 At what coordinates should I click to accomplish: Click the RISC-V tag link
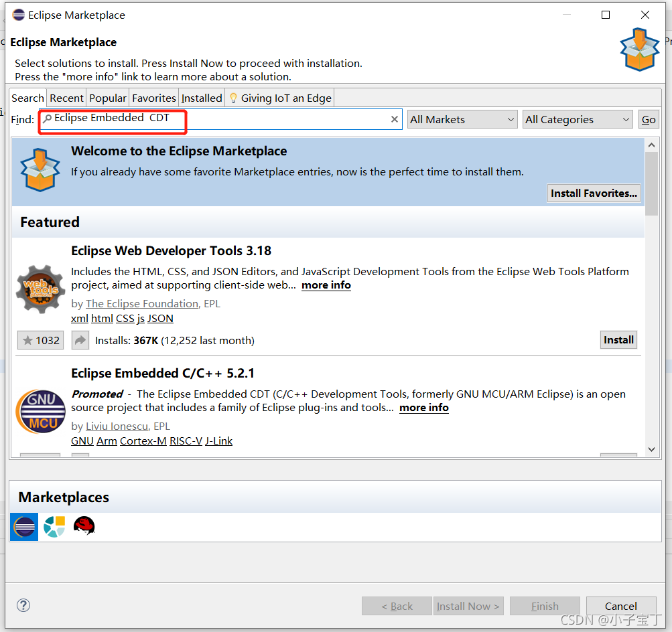(186, 441)
